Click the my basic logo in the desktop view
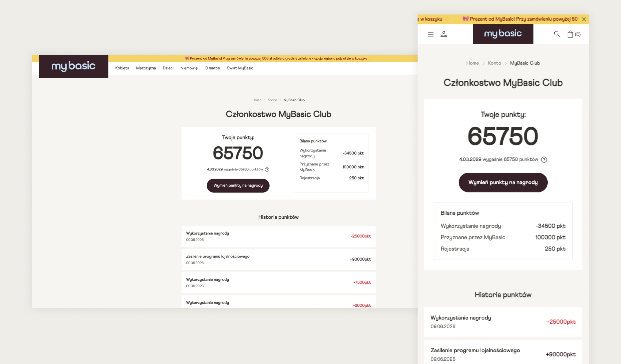This screenshot has width=621, height=364. tap(74, 66)
